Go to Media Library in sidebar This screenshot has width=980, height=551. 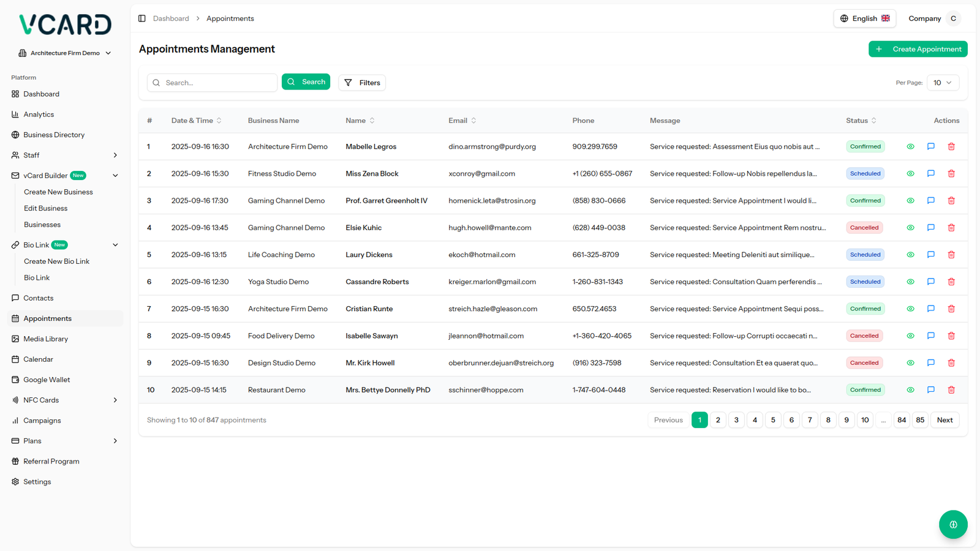click(x=45, y=339)
